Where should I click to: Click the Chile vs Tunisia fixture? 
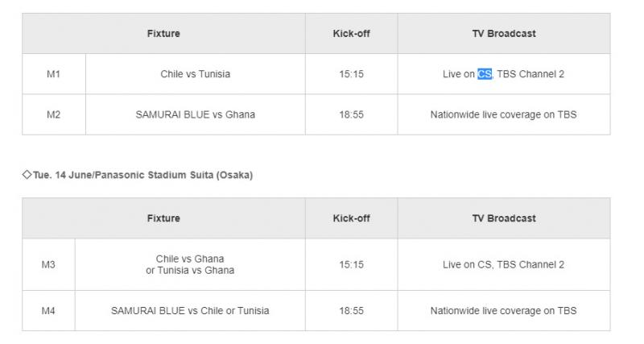[195, 74]
